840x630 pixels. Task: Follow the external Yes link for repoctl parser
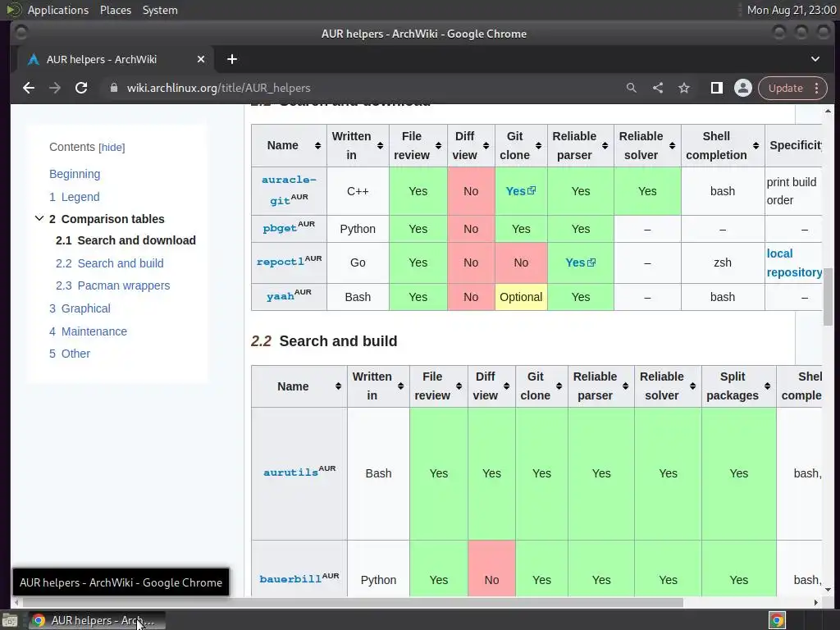581,262
